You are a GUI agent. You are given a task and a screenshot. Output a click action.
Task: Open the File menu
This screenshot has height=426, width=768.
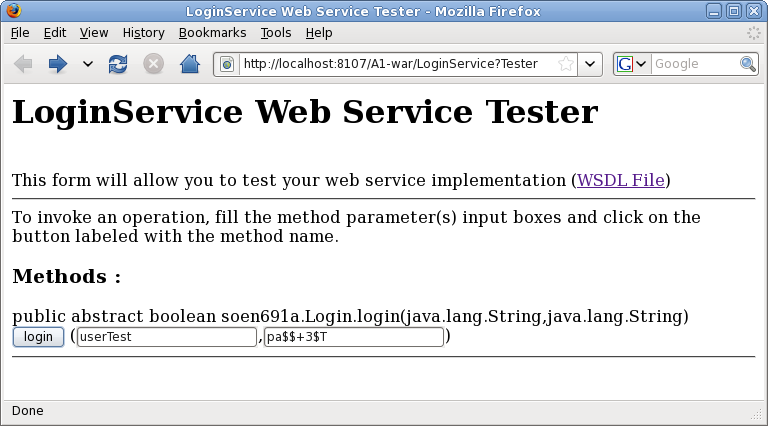click(x=20, y=33)
